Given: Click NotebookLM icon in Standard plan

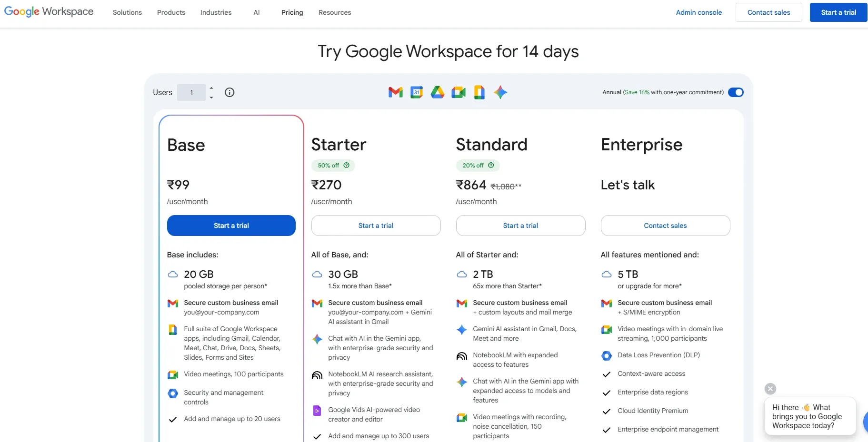Looking at the screenshot, I should coord(462,356).
